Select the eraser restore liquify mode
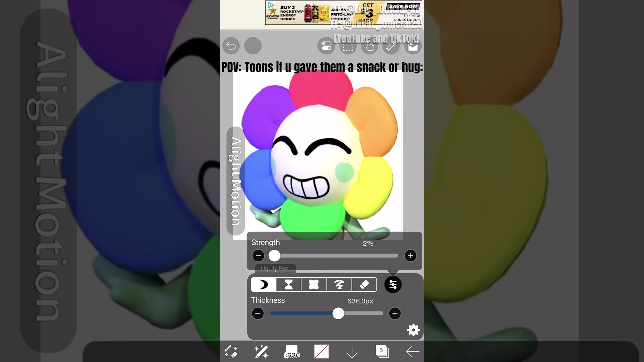Screen dimensions: 644x362 tap(364, 285)
